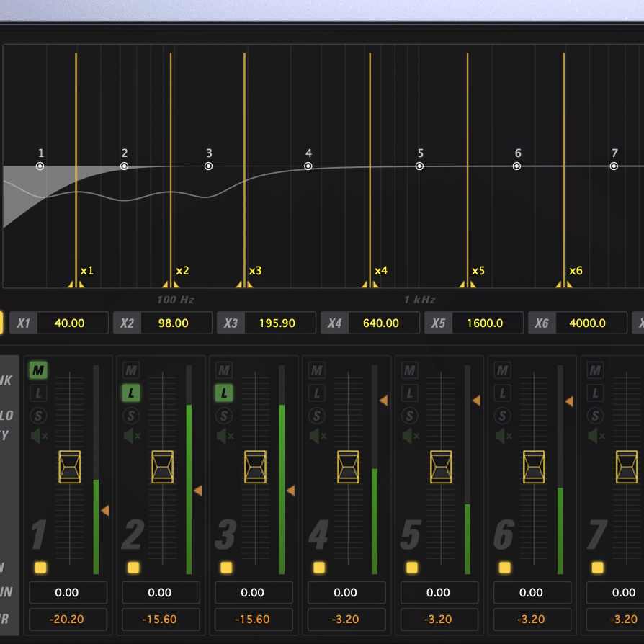This screenshot has height=644, width=644.
Task: Edit the X6 frequency field showing 4000.0
Action: [591, 323]
